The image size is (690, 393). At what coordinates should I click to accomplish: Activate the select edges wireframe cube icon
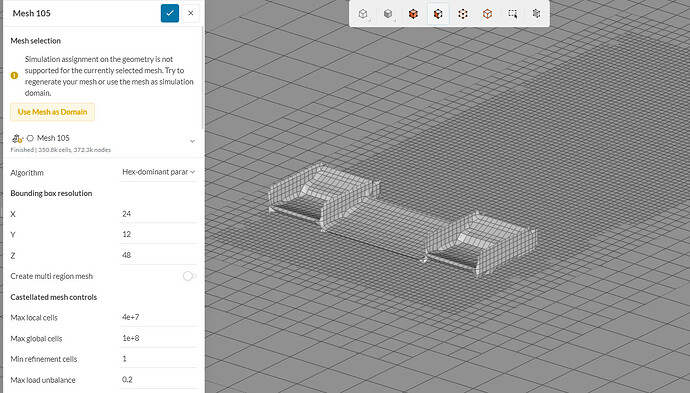pyautogui.click(x=487, y=14)
